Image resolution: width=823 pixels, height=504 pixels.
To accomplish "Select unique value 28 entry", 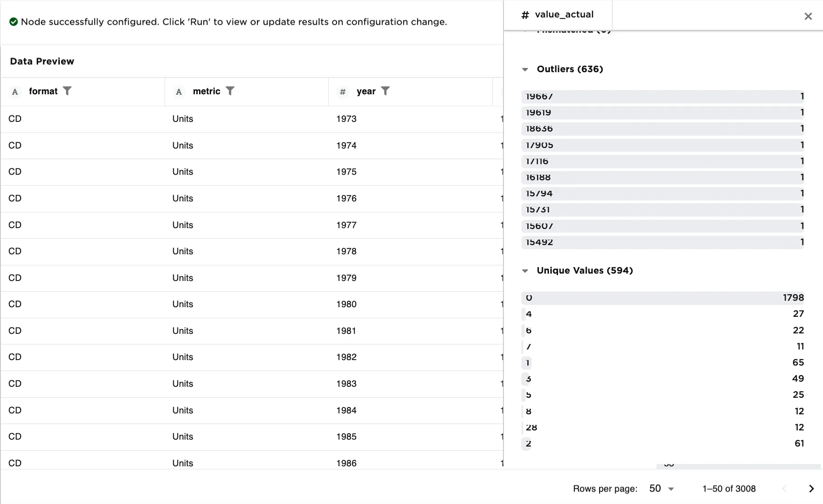I will (662, 428).
